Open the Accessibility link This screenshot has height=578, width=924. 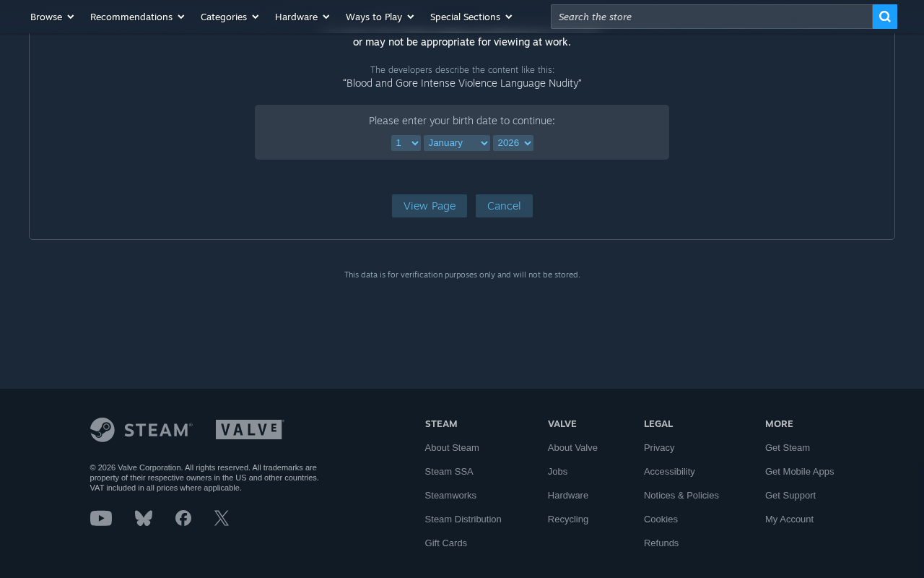click(x=669, y=472)
